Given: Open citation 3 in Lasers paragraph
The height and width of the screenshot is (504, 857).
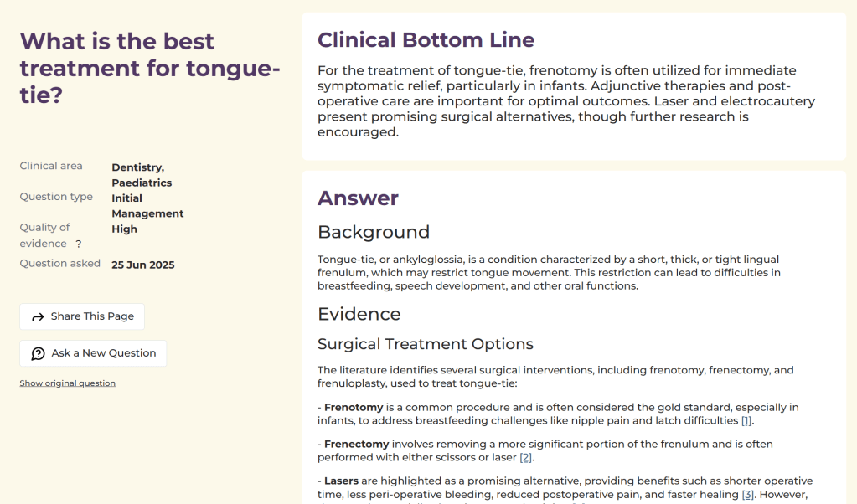Looking at the screenshot, I should [747, 495].
